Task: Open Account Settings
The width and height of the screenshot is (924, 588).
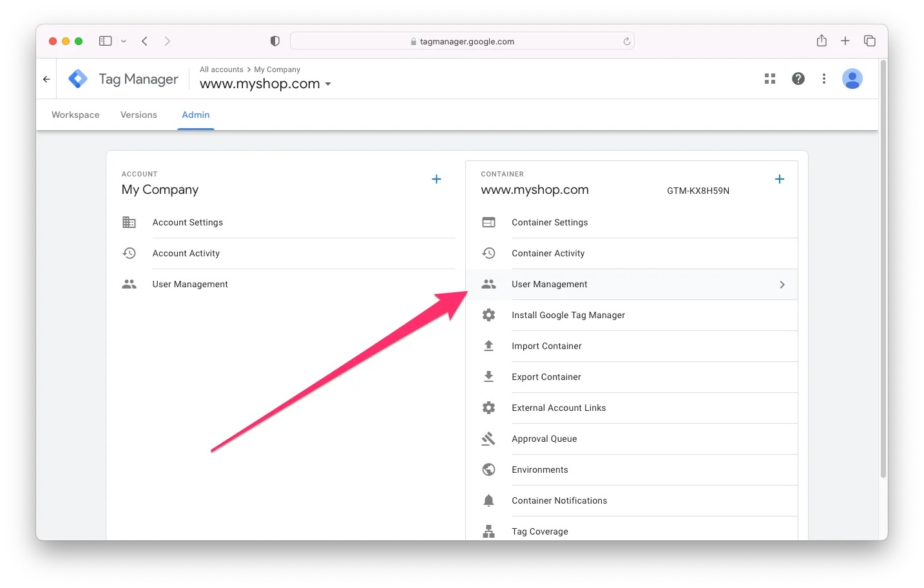Action: tap(188, 222)
